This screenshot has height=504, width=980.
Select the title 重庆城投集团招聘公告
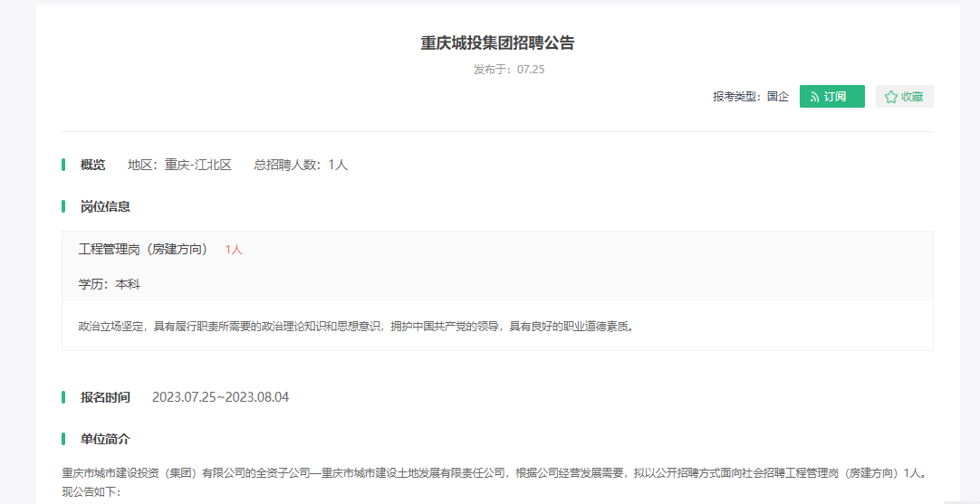click(497, 43)
